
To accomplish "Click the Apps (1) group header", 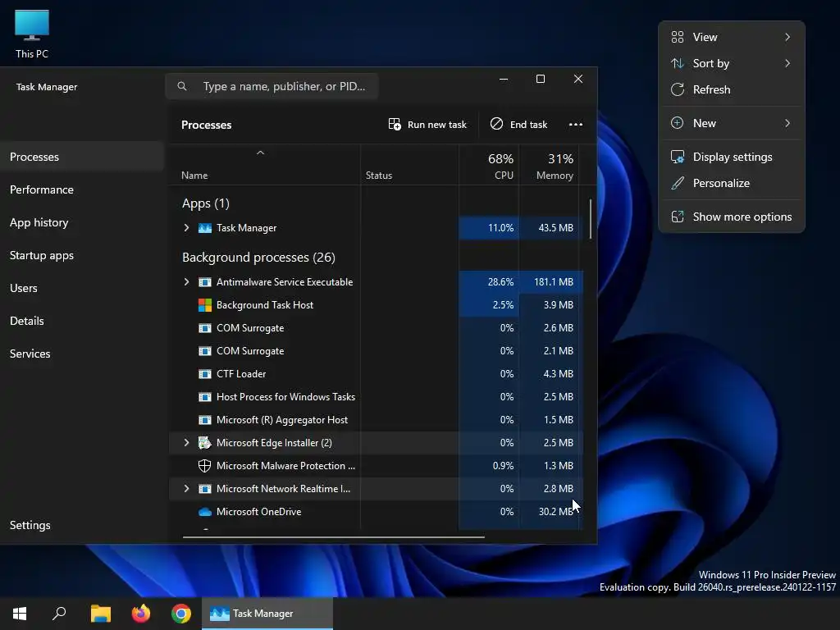I will 206,203.
